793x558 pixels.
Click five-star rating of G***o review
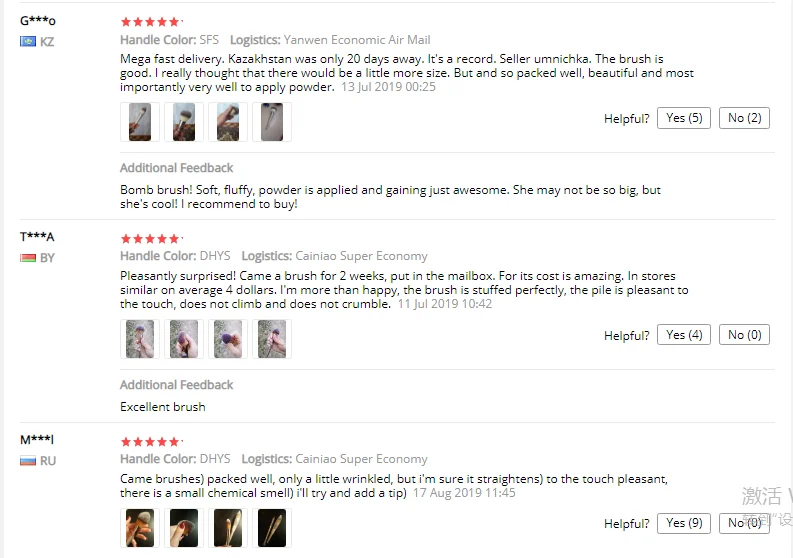150,22
